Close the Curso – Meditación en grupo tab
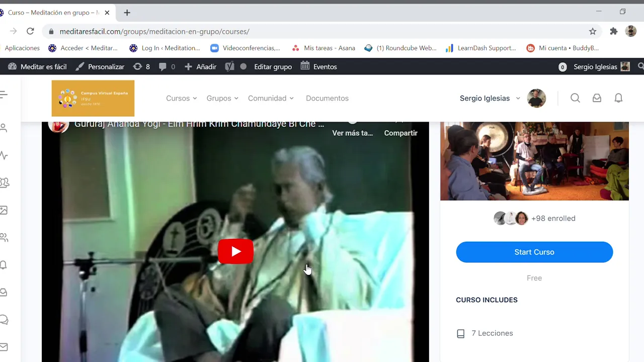This screenshot has height=362, width=644. tap(107, 13)
